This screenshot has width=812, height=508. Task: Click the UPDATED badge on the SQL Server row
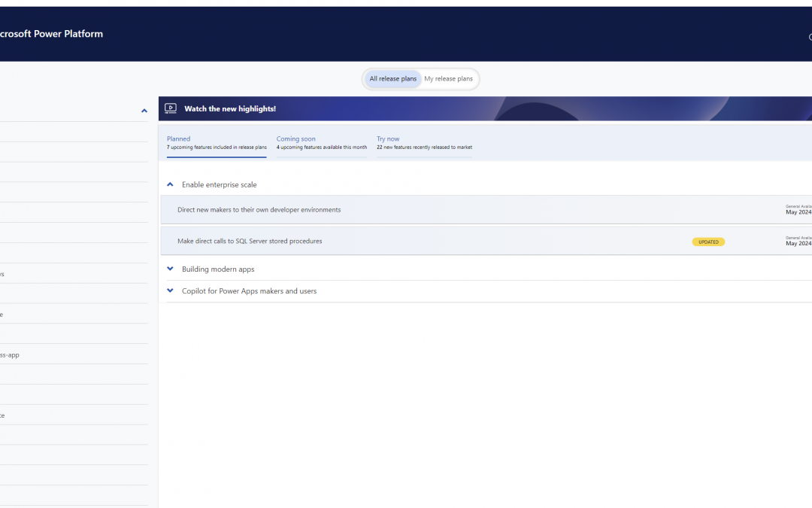coord(707,242)
